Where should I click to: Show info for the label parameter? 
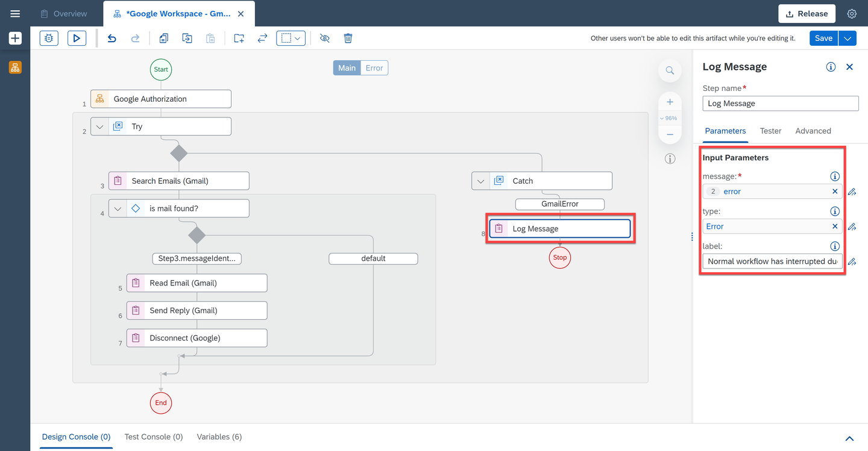pos(835,246)
